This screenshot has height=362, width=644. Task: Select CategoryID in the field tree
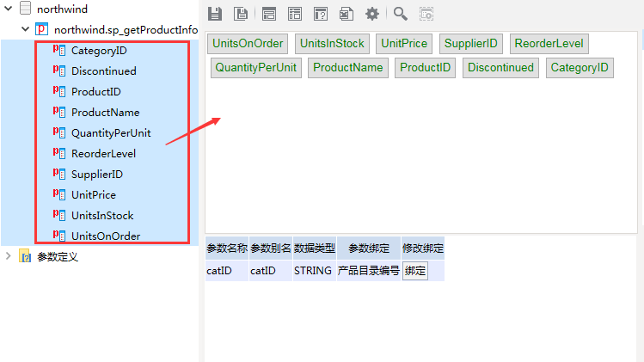pyautogui.click(x=99, y=51)
